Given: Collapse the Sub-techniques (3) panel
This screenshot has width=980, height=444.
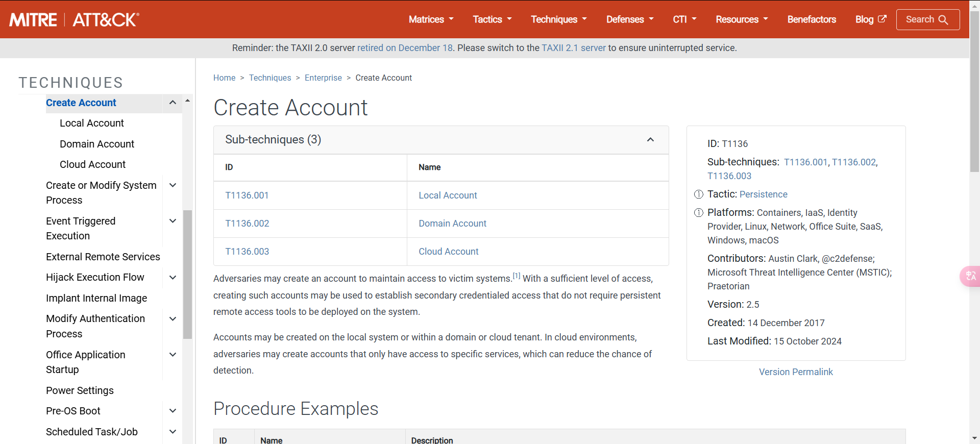Looking at the screenshot, I should click(650, 140).
